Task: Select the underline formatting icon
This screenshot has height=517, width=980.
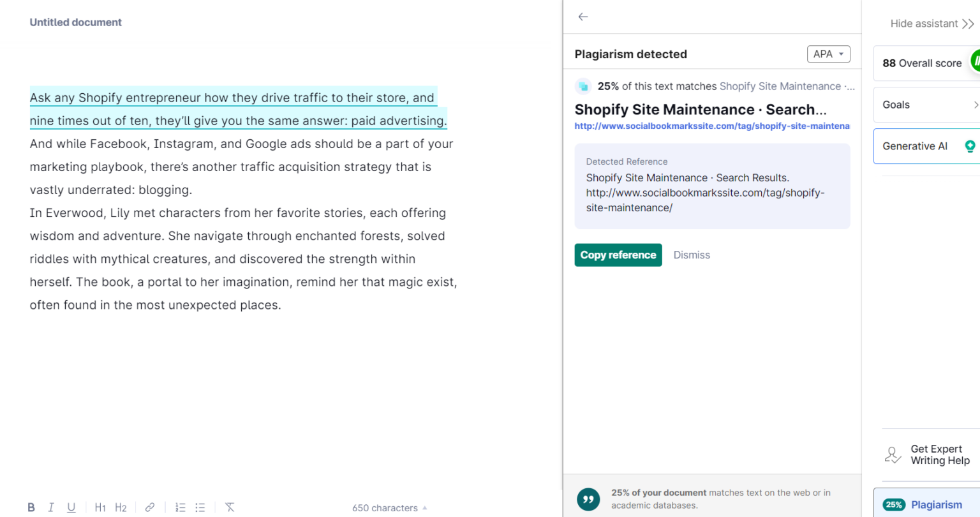Action: tap(71, 507)
